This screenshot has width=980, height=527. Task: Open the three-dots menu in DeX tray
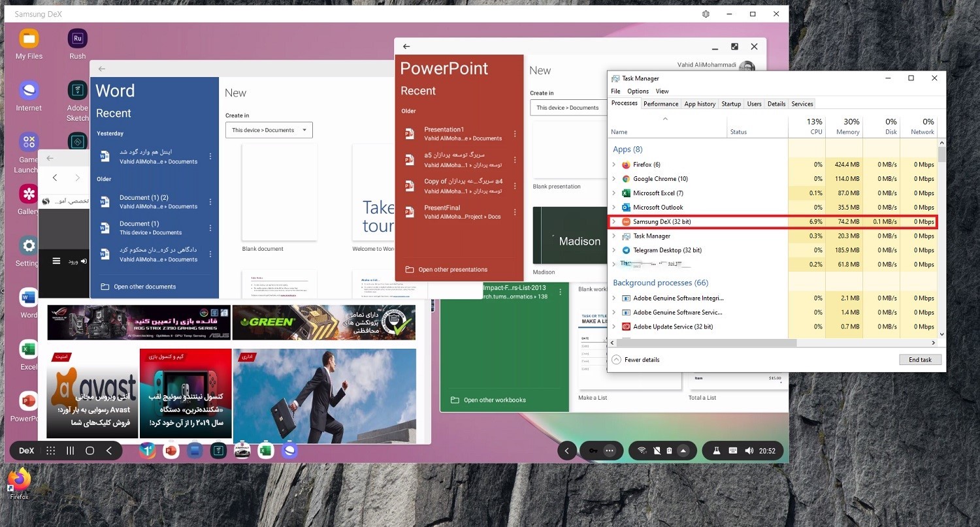610,451
